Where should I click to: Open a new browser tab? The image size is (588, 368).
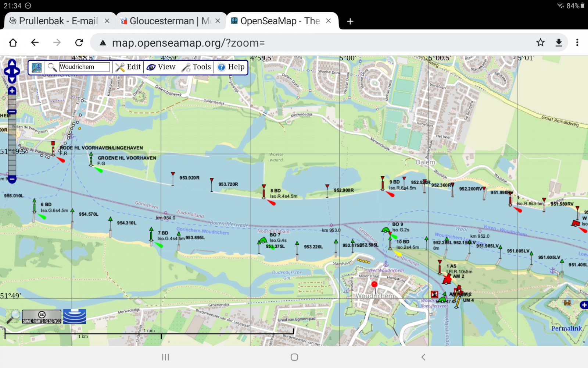pyautogui.click(x=350, y=21)
